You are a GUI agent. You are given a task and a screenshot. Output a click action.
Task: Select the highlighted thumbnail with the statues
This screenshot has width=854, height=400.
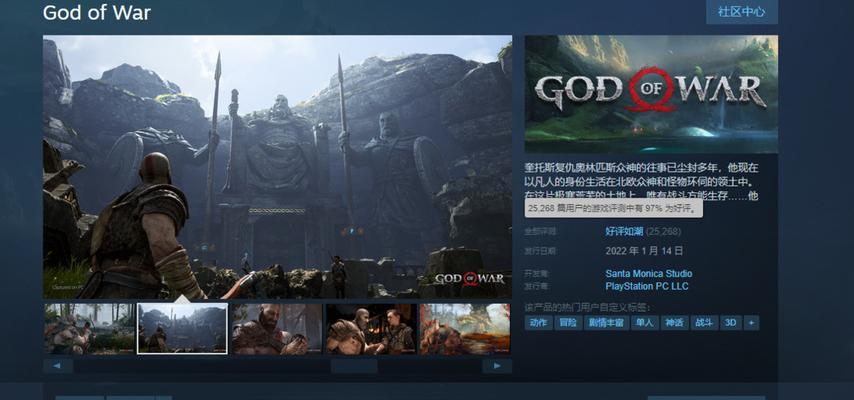pyautogui.click(x=182, y=329)
